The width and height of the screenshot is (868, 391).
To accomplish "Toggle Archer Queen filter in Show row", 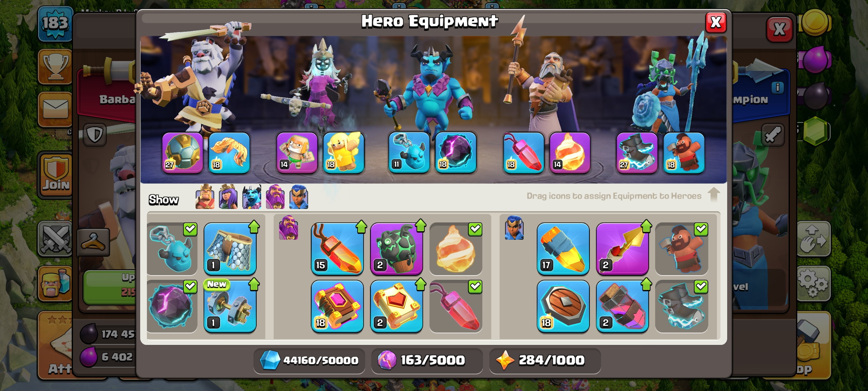I will point(228,197).
